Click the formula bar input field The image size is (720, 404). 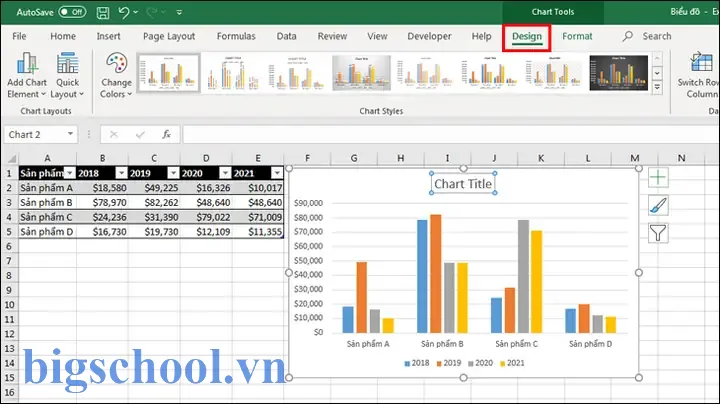451,135
